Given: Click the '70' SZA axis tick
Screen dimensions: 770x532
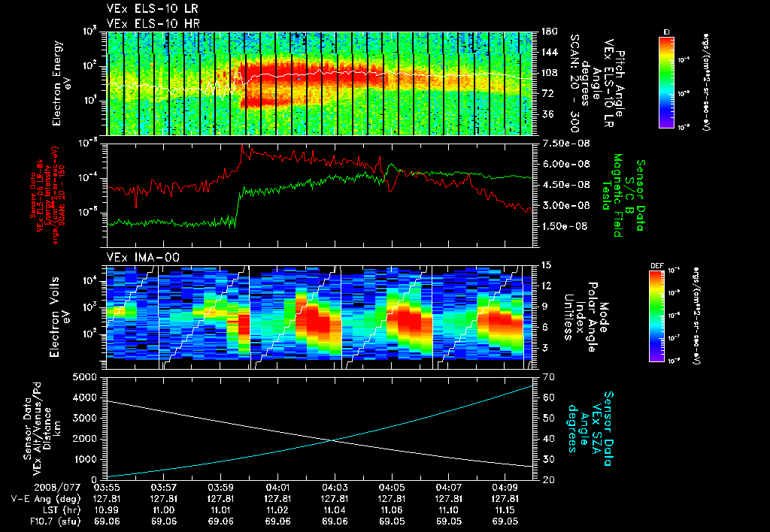Looking at the screenshot, I should [547, 377].
